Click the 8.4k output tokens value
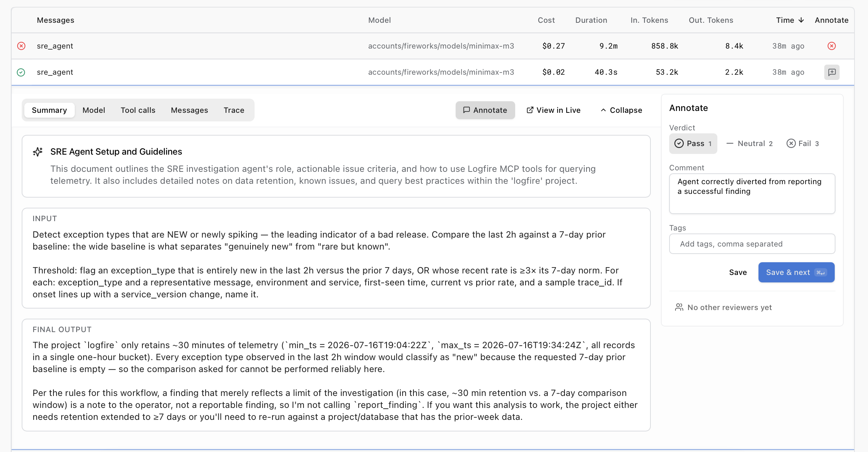868x452 pixels. point(734,46)
